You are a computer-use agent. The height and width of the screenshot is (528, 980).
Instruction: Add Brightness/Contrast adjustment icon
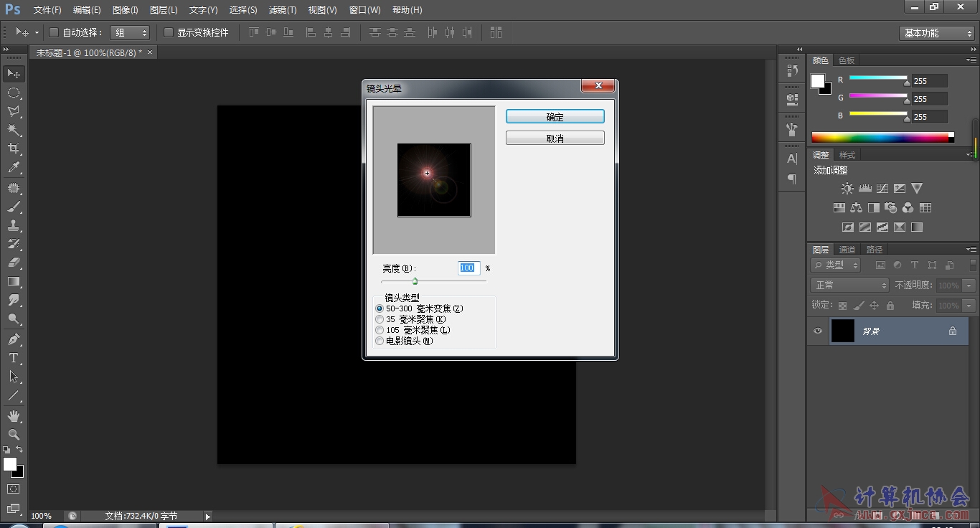coord(847,189)
